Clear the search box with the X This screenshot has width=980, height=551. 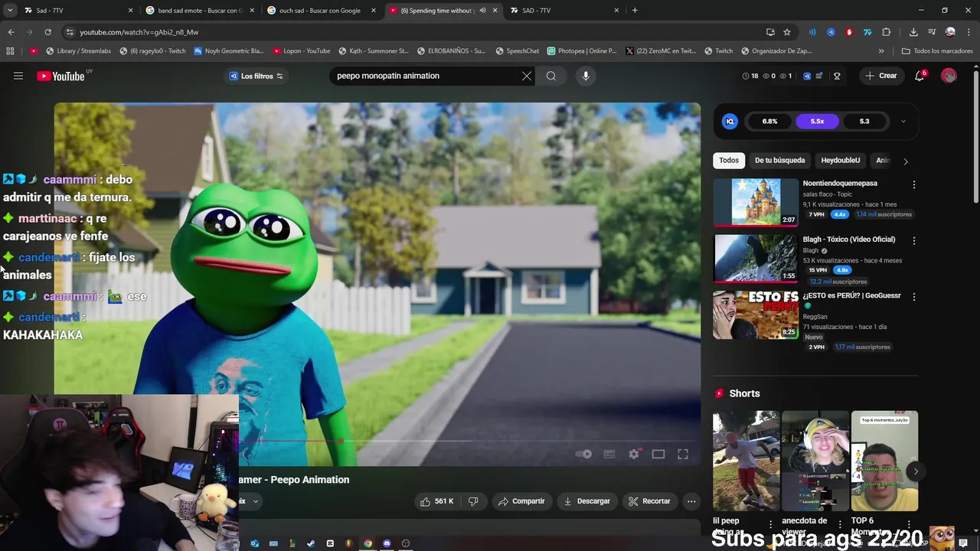tap(527, 76)
